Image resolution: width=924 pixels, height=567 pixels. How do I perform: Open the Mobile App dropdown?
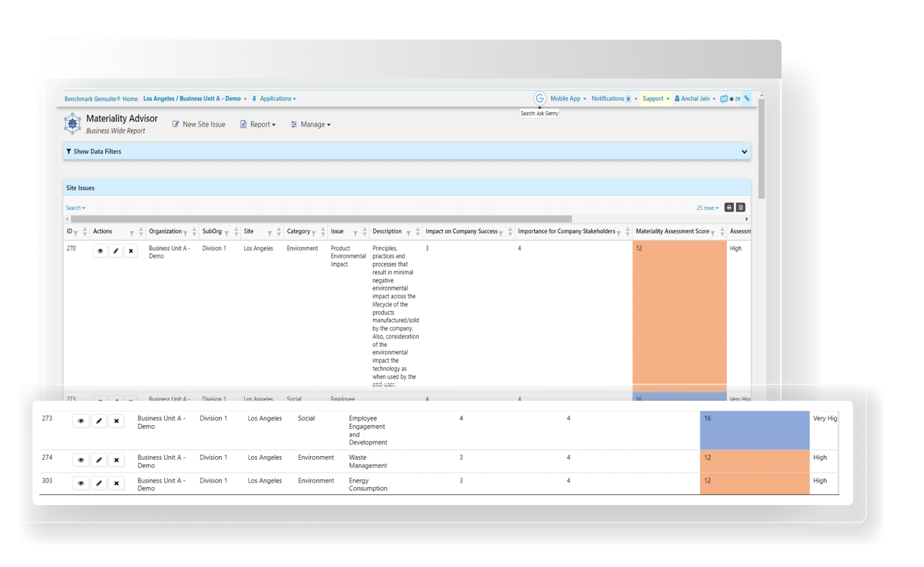[568, 99]
